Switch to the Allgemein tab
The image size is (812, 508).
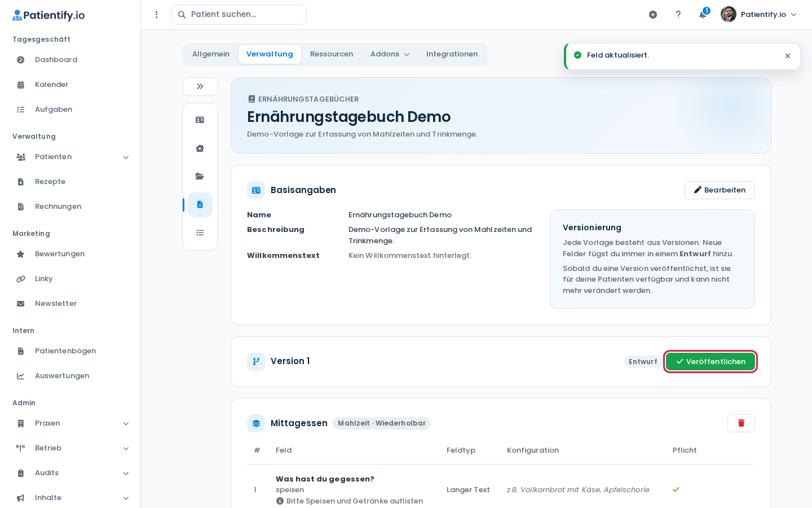click(x=211, y=54)
